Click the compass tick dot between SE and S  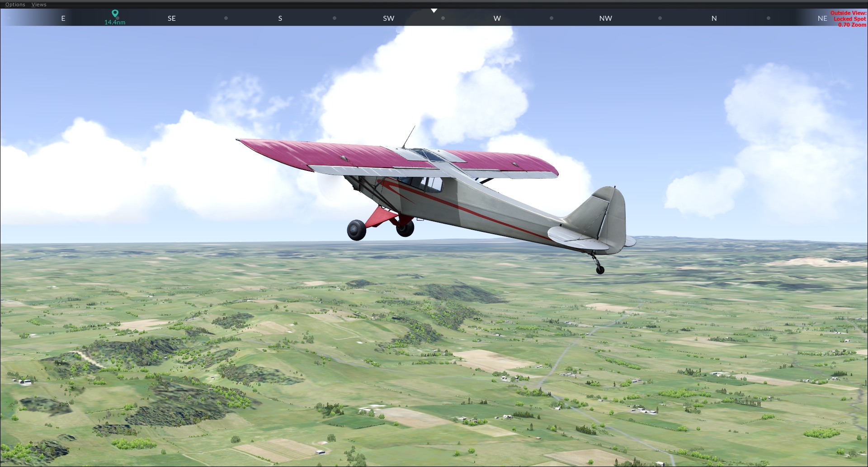[226, 19]
